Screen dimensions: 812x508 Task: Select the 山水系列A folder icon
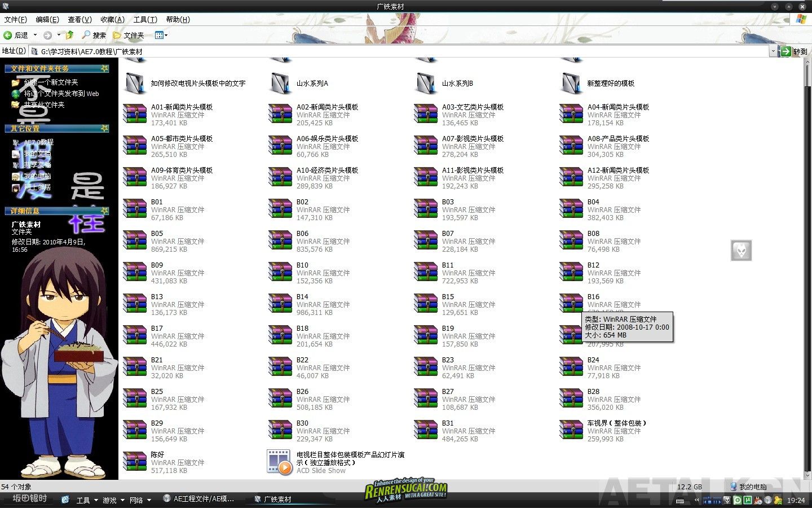[x=280, y=83]
